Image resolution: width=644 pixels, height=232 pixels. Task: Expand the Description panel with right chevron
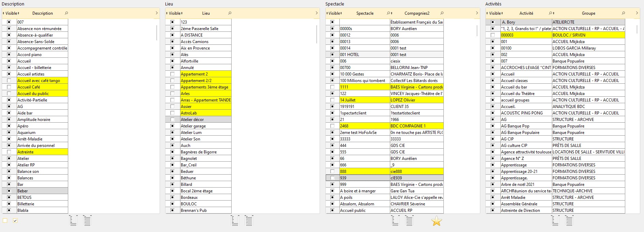click(x=157, y=13)
